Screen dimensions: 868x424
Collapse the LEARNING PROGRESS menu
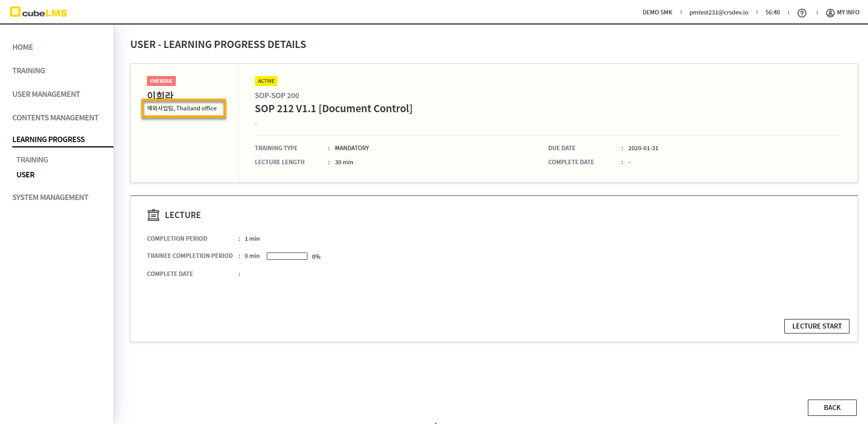pos(48,139)
